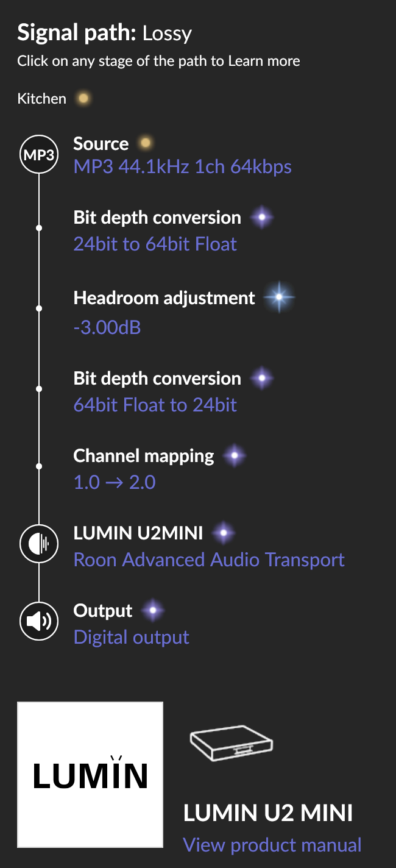Click the 64bit Float to 24bit conversion stage
396x868 pixels.
point(155,405)
